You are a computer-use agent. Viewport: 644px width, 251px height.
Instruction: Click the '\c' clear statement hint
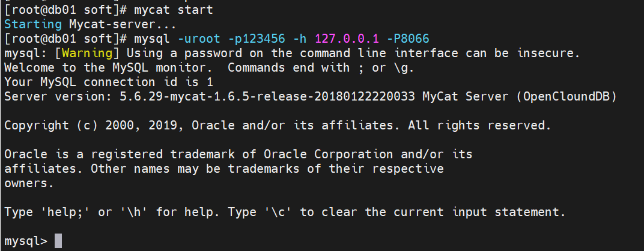tap(278, 212)
